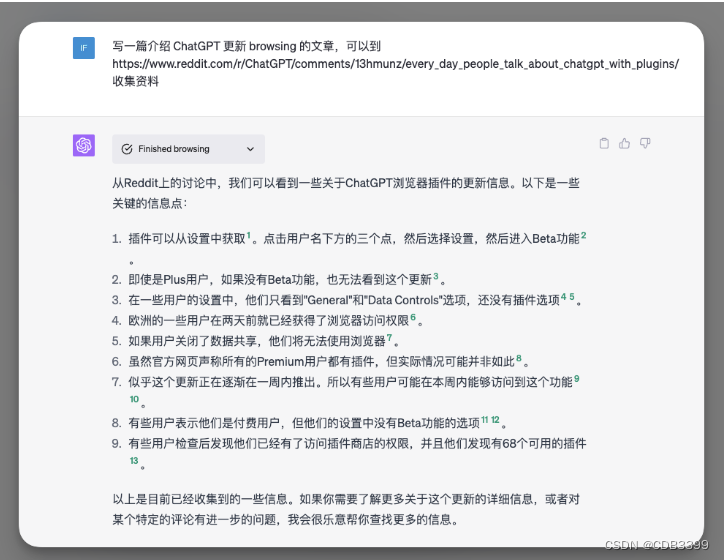The height and width of the screenshot is (560, 725).
Task: Click the text 写一篇介绍 ChatGPT 更新 browsing 的文章
Action: [223, 46]
